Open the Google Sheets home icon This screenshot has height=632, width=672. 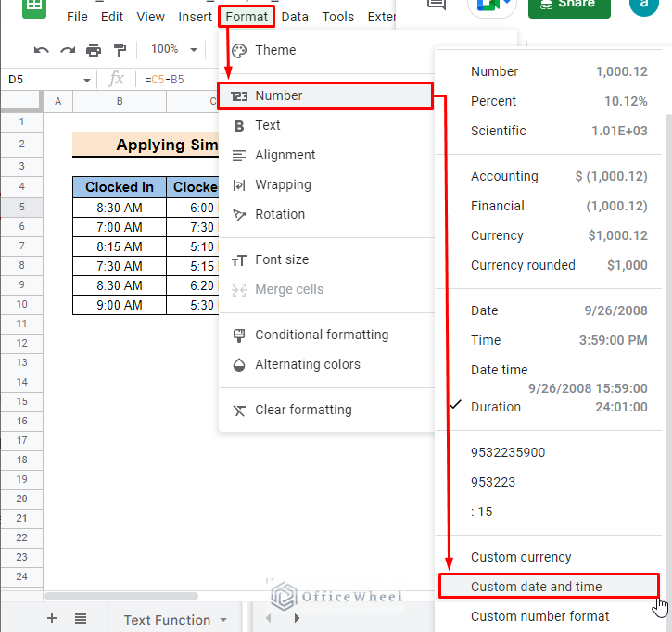(34, 6)
